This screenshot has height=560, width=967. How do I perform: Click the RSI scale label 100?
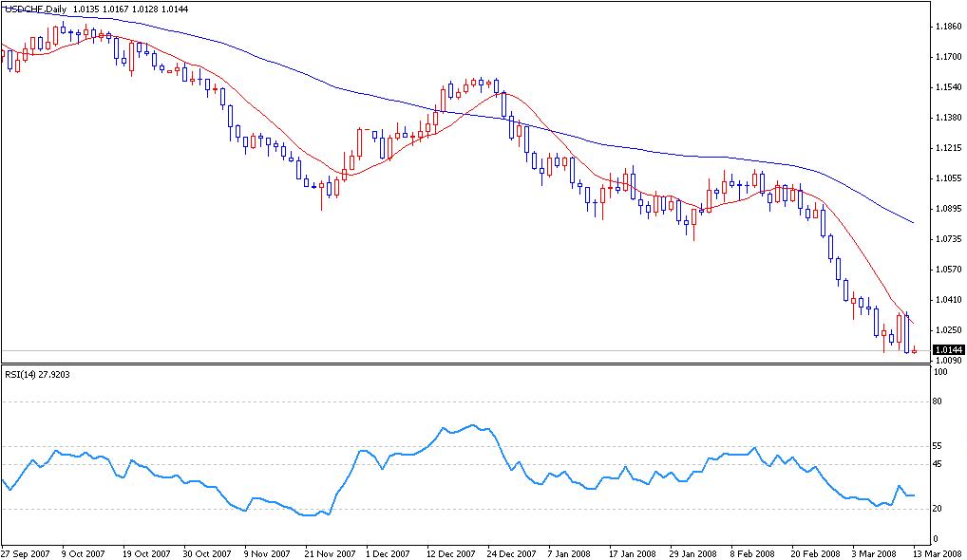[x=940, y=372]
